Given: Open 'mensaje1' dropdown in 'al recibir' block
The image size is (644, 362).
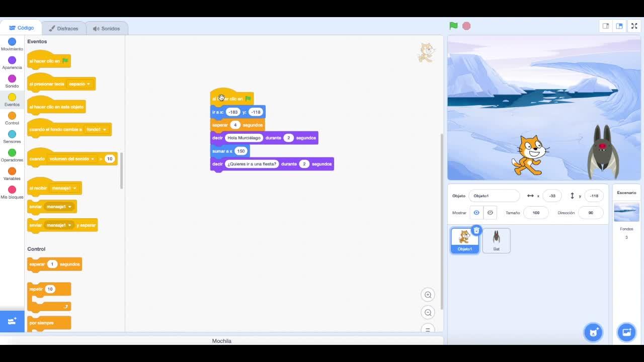Looking at the screenshot, I should pos(64,188).
